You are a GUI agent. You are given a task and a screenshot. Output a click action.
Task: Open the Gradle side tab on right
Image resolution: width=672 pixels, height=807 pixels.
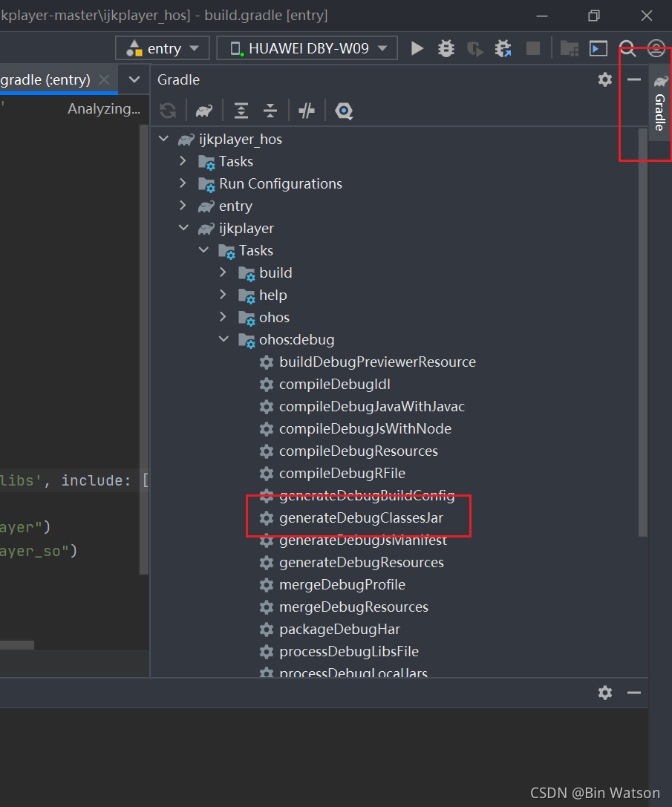coord(660,103)
